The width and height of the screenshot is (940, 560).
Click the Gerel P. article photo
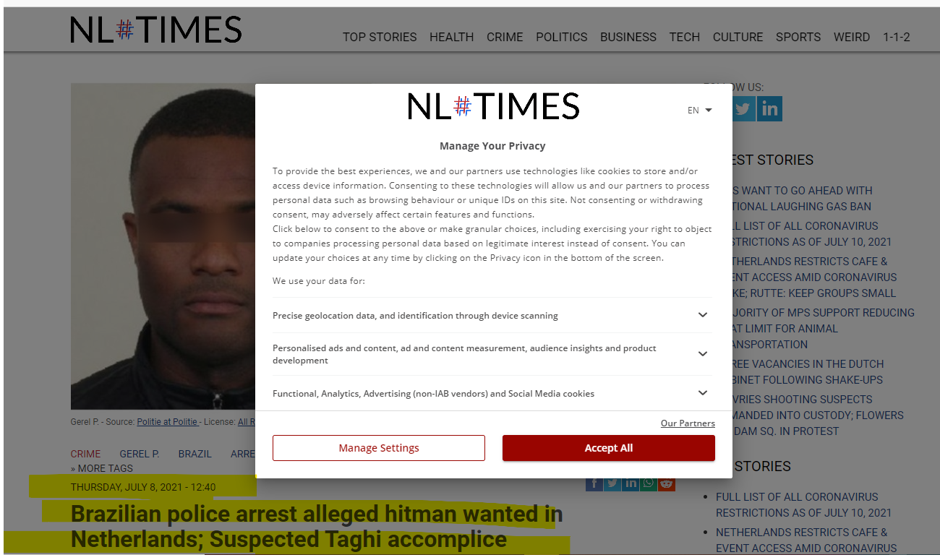click(x=163, y=246)
